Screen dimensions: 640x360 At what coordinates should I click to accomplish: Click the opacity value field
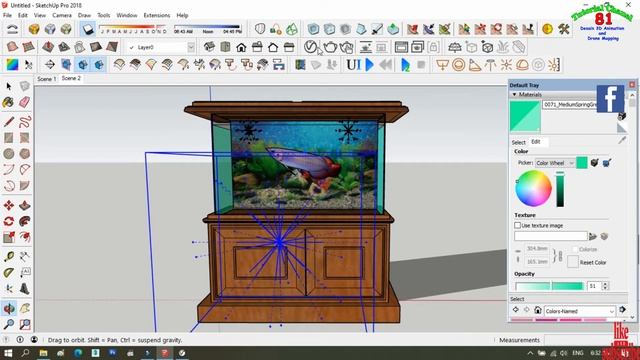coord(594,286)
